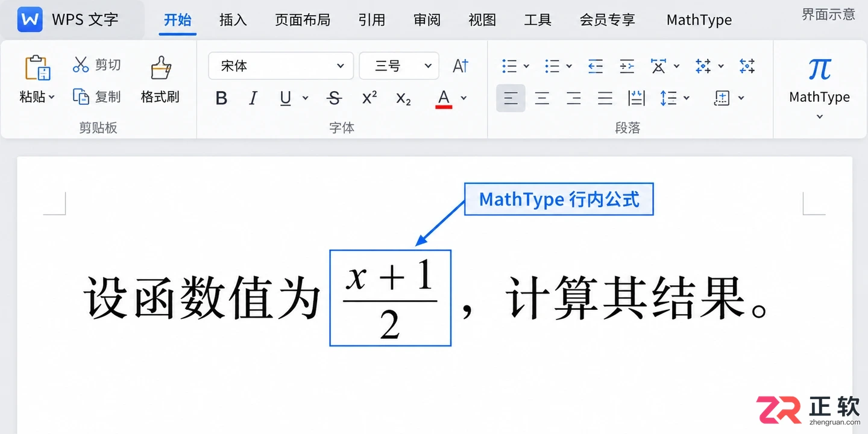Click the increase font size icon
868x434 pixels.
click(461, 66)
